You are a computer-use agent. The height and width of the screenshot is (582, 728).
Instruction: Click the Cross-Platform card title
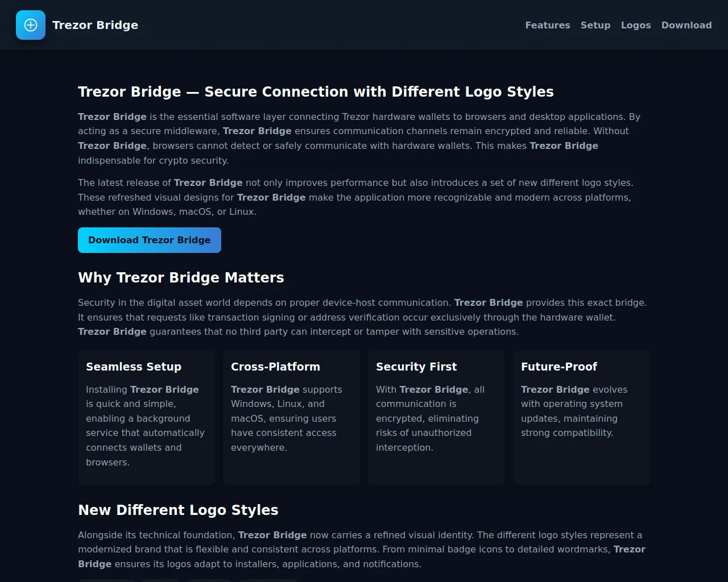tap(275, 367)
